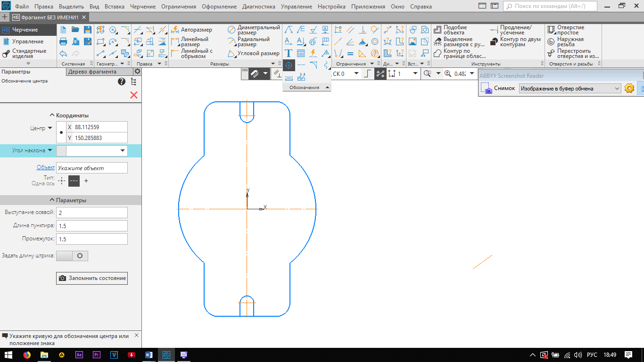This screenshot has height=362, width=644.
Task: Click active Center designation crosshair icon
Action: click(289, 66)
